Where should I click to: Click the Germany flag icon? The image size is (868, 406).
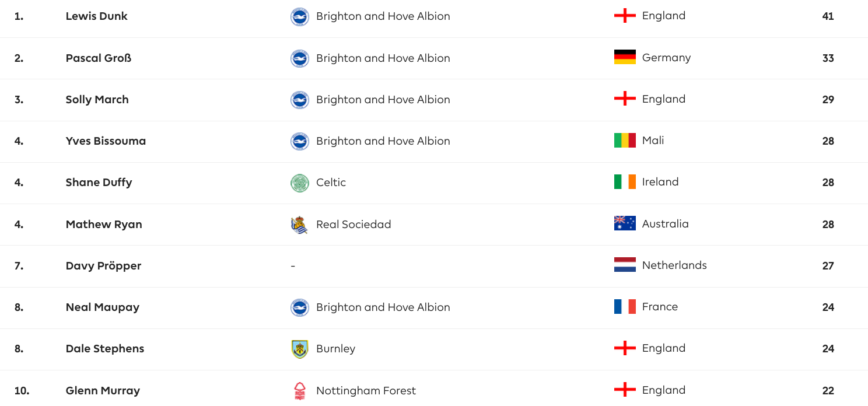[625, 57]
